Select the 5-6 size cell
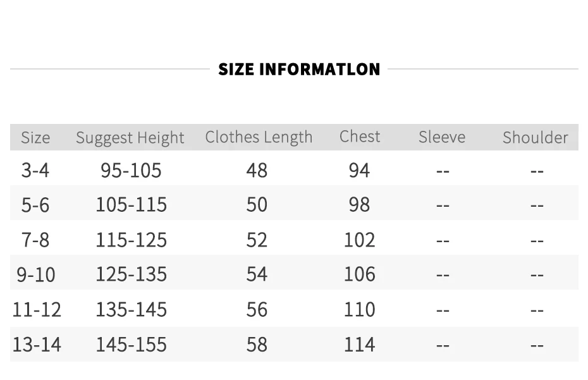Viewport: 588px width, 380px height. pyautogui.click(x=35, y=205)
